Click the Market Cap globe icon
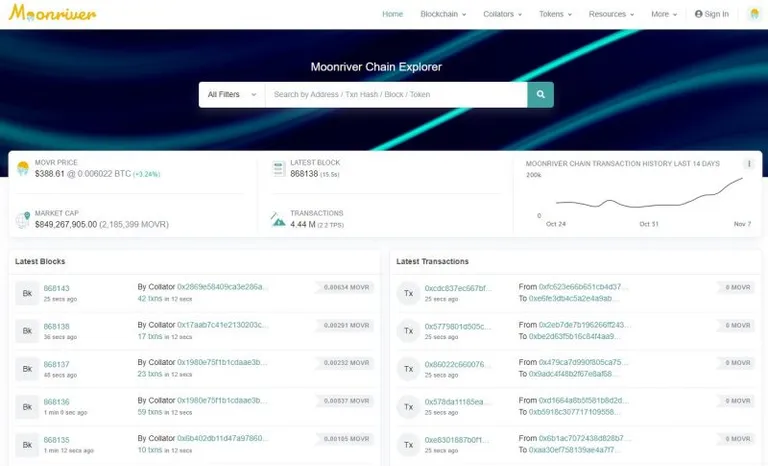 (23, 220)
